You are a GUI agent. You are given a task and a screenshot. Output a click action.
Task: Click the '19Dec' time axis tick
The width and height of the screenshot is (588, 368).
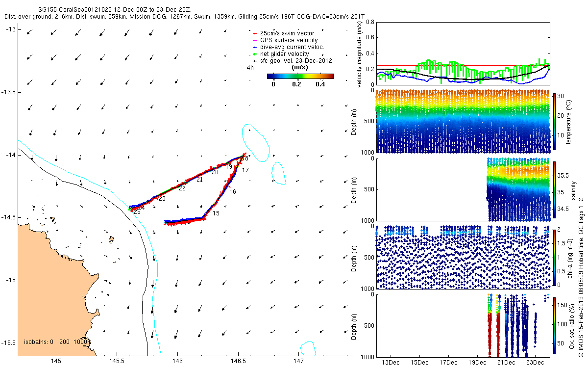point(477,363)
